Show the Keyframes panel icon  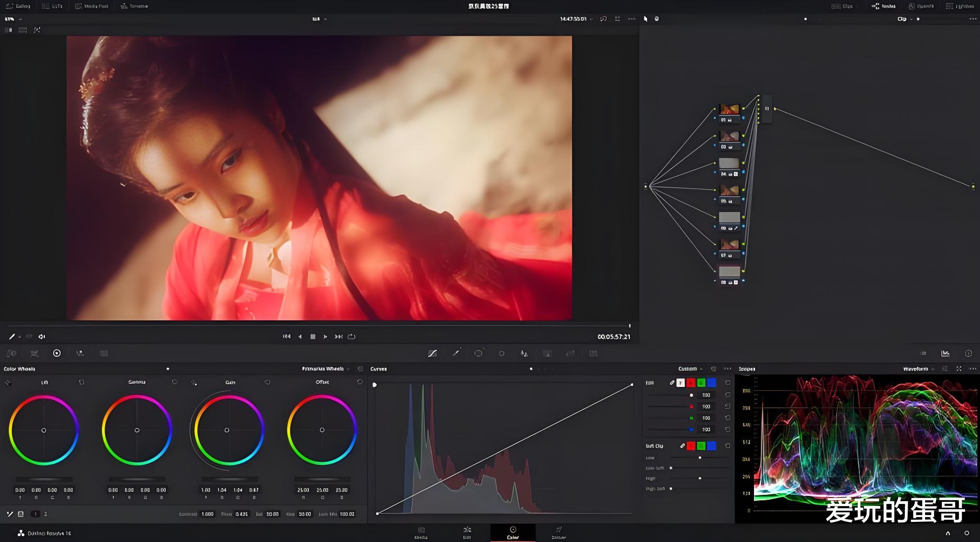point(923,353)
